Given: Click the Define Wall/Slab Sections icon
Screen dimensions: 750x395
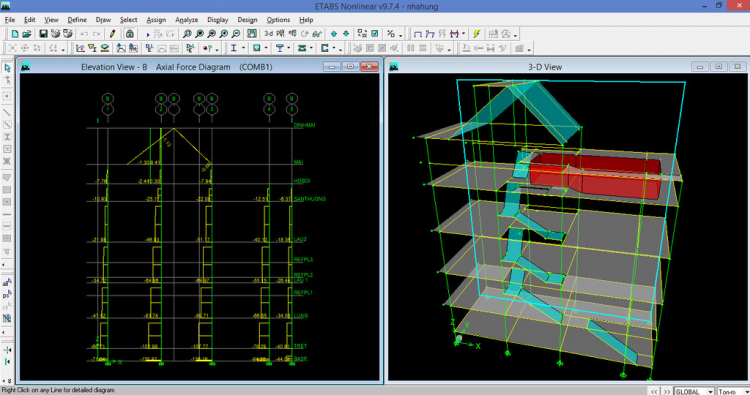Looking at the screenshot, I should (x=105, y=48).
